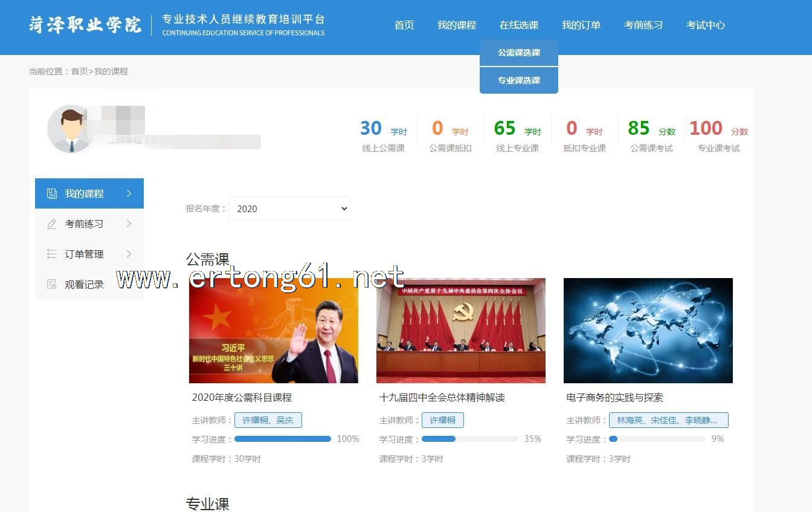Viewport: 812px width, 512px height.
Task: Click the 观看记录 record icon in sidebar
Action: (52, 285)
